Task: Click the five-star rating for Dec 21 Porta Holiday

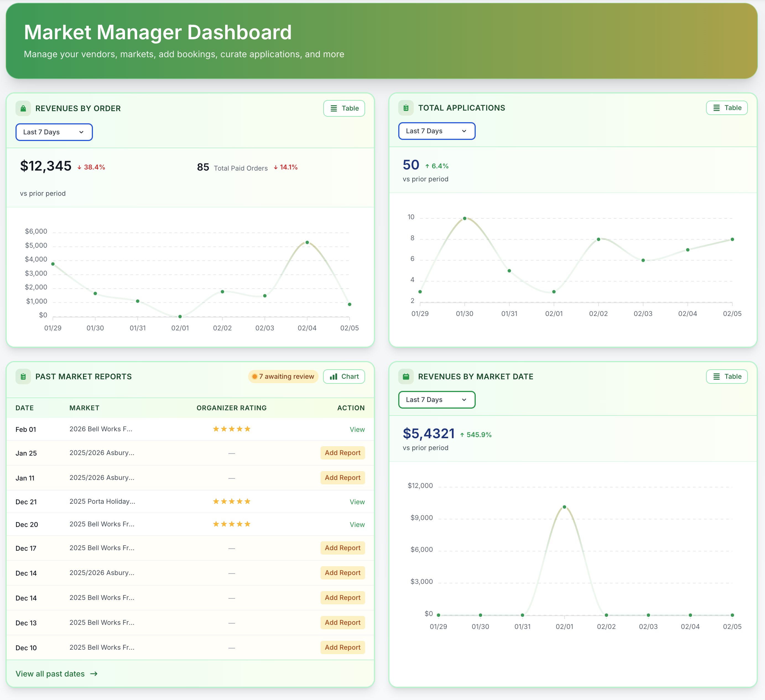Action: pyautogui.click(x=231, y=501)
